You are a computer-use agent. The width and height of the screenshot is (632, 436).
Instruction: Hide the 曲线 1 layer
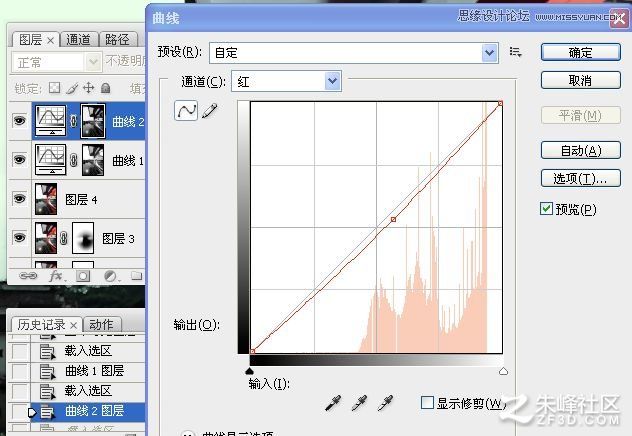tap(19, 160)
